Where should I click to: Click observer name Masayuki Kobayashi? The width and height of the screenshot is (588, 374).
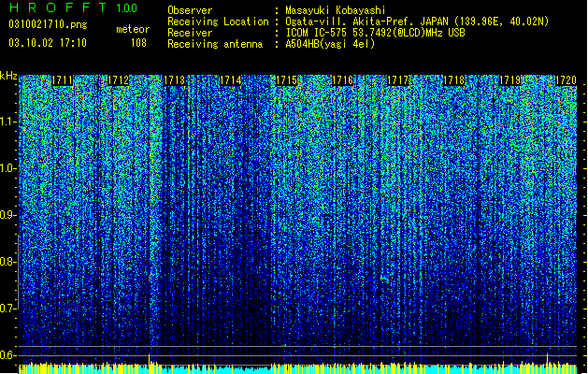point(336,10)
